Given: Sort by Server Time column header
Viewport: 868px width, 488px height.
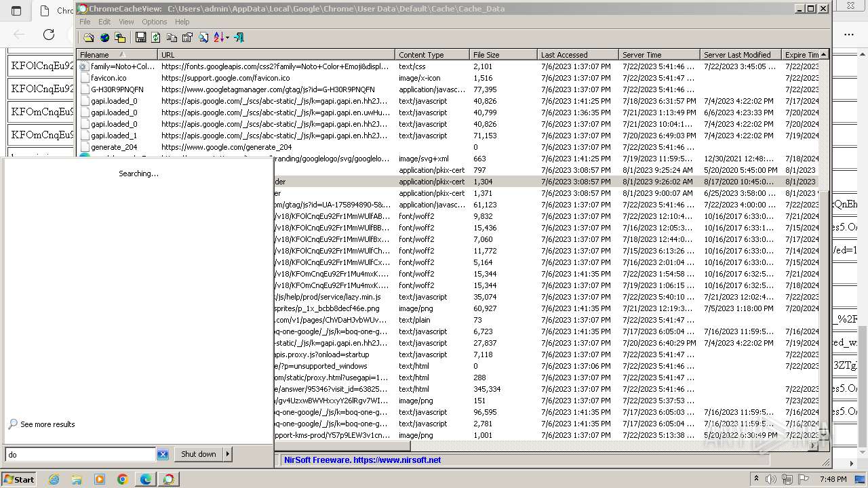Looking at the screenshot, I should (x=659, y=54).
